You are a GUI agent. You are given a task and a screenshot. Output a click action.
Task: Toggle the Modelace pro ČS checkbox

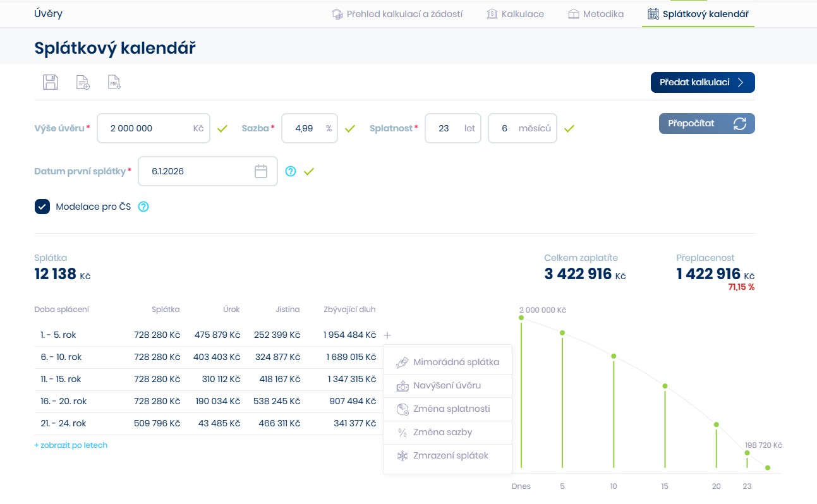pos(42,207)
